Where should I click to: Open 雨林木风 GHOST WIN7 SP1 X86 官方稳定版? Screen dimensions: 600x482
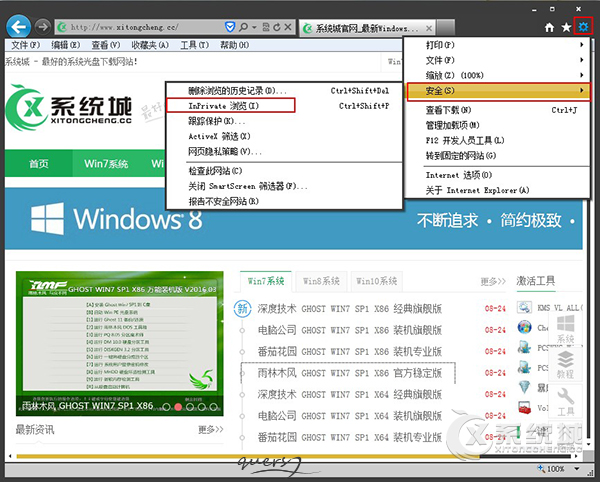(350, 373)
